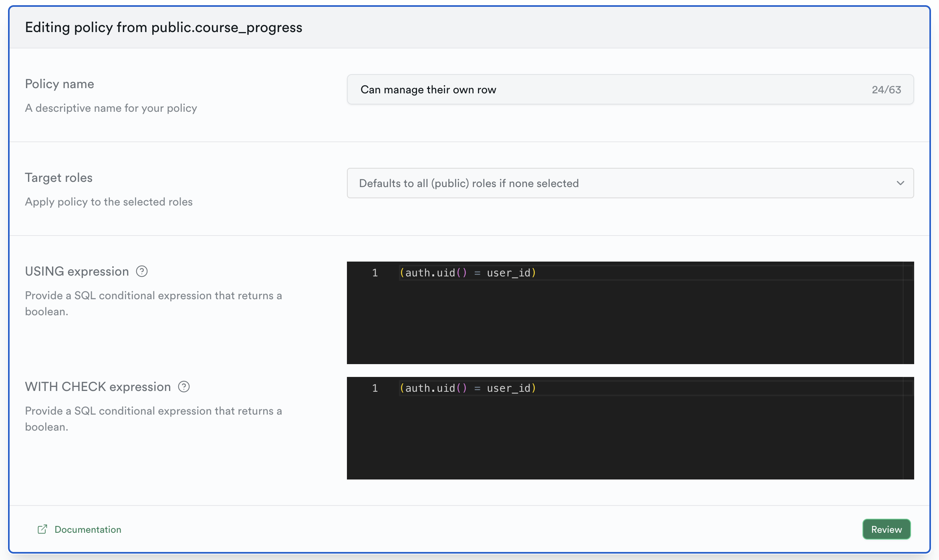Click the Policy name descriptive text
The width and height of the screenshot is (939, 560).
(111, 108)
